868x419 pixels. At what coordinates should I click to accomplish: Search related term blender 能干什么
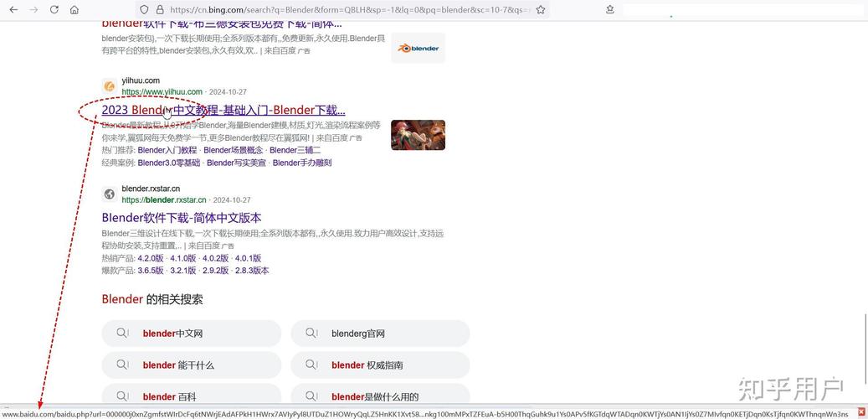(x=192, y=365)
